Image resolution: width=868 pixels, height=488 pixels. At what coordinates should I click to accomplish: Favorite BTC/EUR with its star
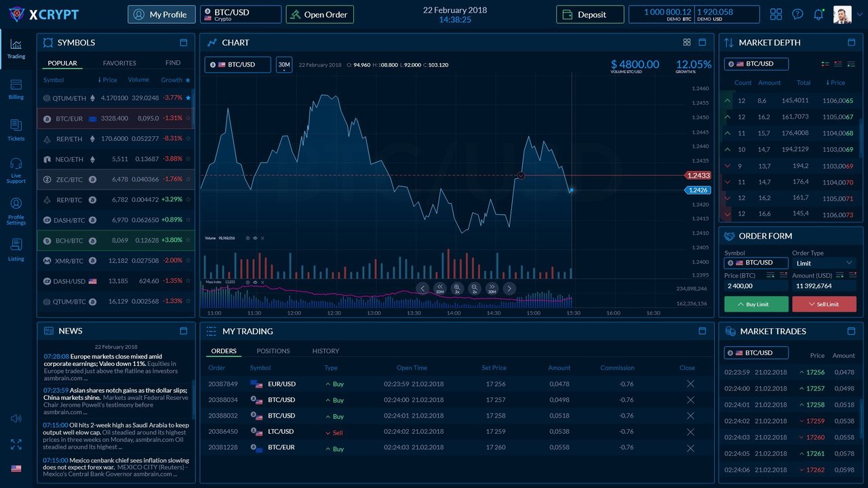click(189, 118)
